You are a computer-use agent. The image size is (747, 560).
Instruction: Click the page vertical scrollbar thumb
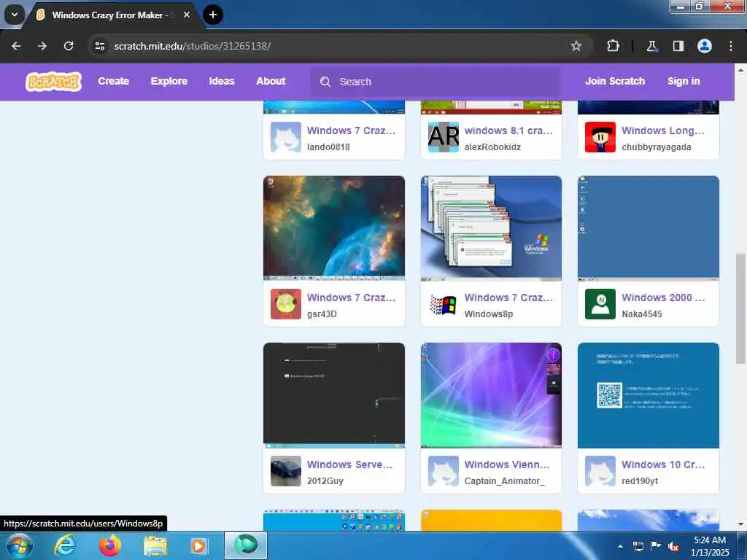[x=741, y=308]
